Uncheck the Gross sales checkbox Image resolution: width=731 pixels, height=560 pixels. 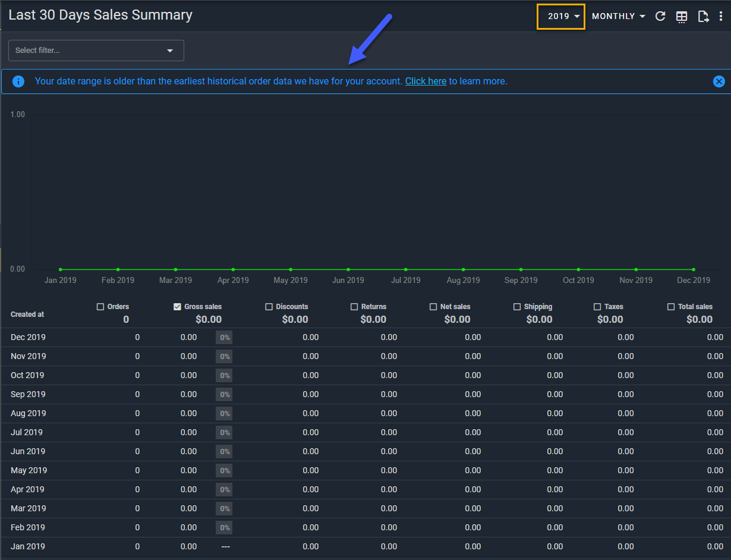(x=177, y=307)
